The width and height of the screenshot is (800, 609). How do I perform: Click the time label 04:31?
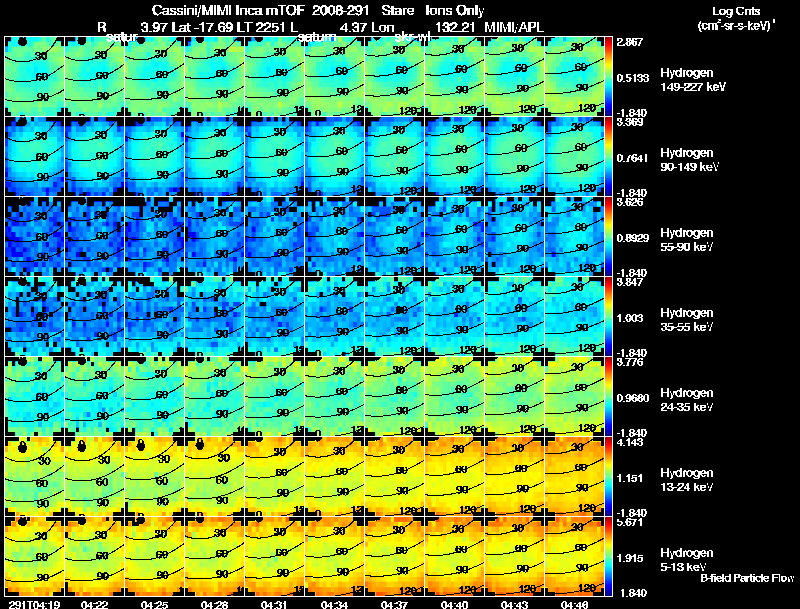click(x=274, y=604)
